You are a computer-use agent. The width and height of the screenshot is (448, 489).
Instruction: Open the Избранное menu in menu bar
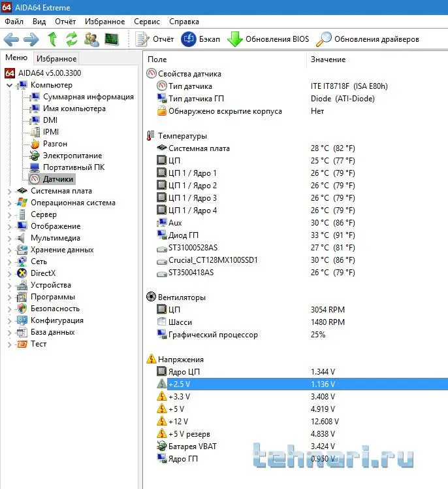(105, 22)
